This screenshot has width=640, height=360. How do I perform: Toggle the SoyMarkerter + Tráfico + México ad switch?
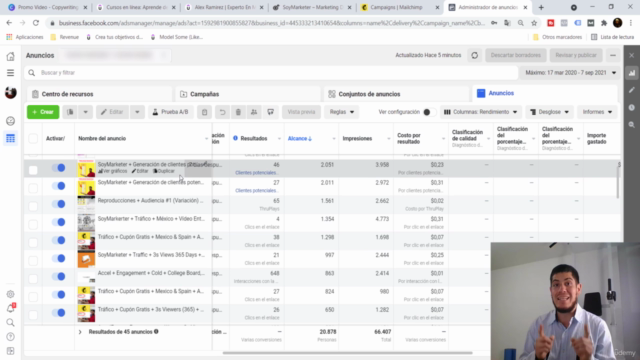click(x=58, y=222)
